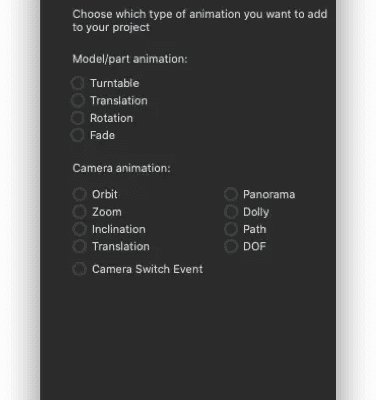Choose the Path camera animation
Image resolution: width=376 pixels, height=400 pixels.
(x=231, y=229)
